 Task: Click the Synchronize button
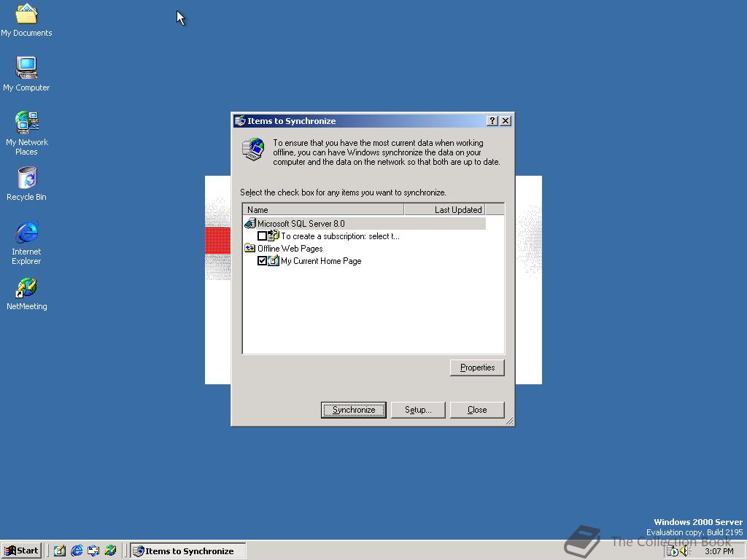354,410
